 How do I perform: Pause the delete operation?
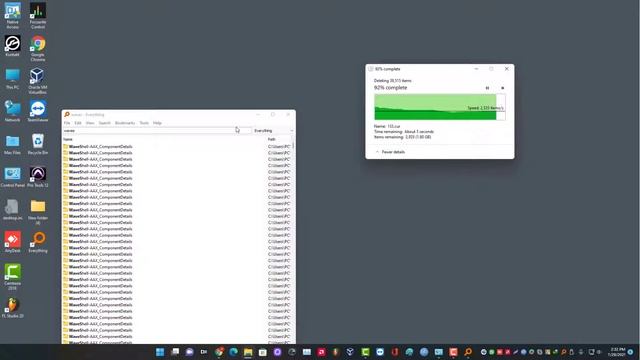pos(487,88)
